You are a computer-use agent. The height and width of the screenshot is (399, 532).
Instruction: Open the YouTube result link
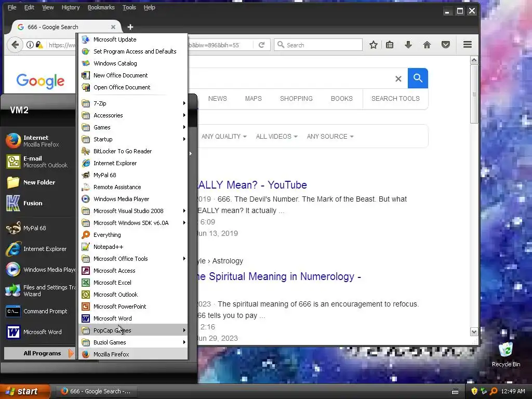252,185
